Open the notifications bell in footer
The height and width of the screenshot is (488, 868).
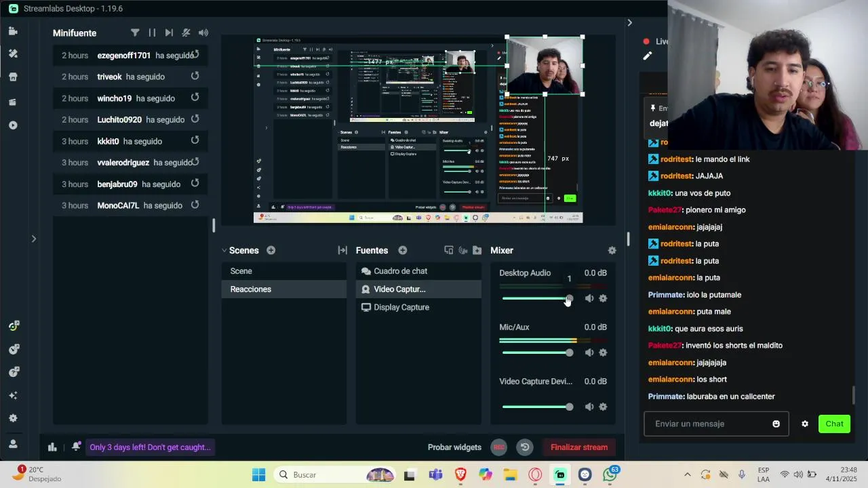point(76,447)
